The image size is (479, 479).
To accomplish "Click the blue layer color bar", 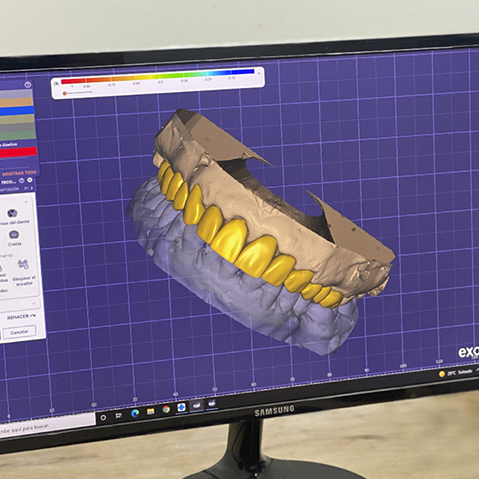I will coord(17,111).
